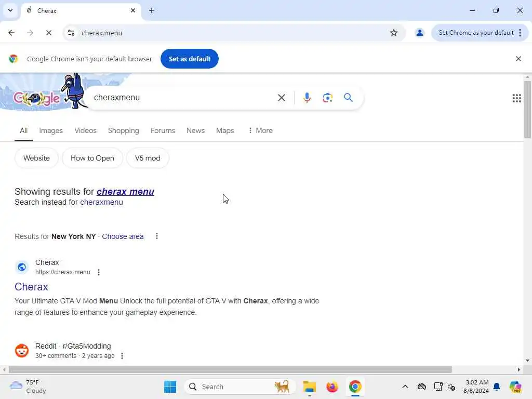Select the All results tab
The image size is (532, 399).
[23, 130]
